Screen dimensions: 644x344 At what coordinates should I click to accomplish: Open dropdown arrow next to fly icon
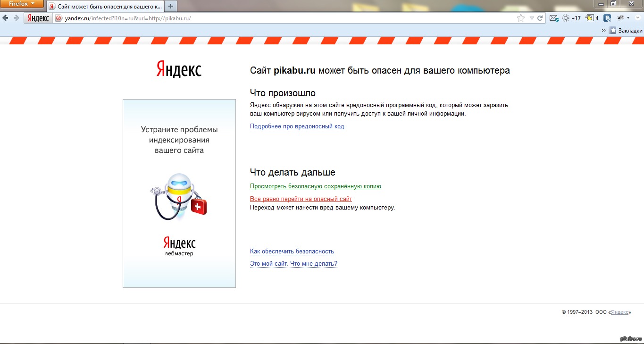tap(628, 18)
